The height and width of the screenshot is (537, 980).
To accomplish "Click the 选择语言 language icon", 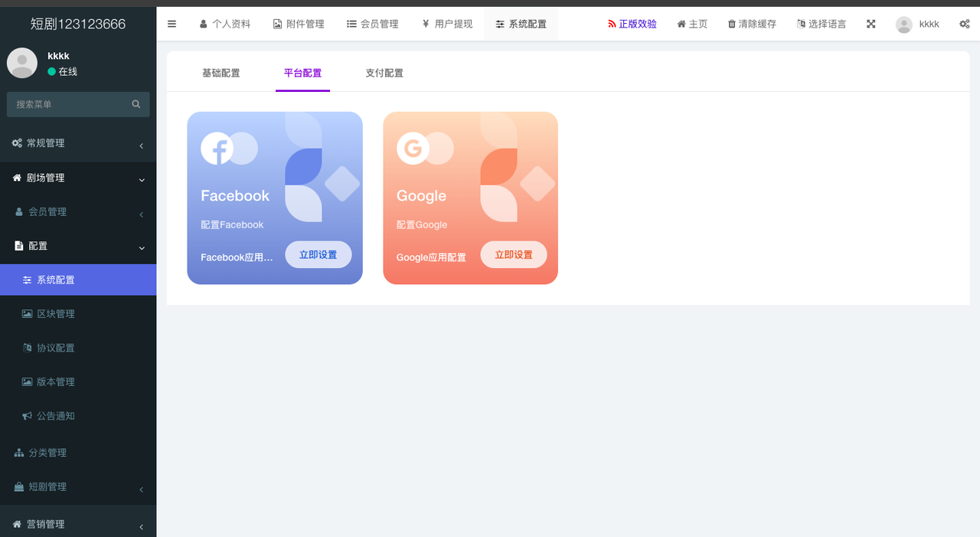I will coord(801,25).
